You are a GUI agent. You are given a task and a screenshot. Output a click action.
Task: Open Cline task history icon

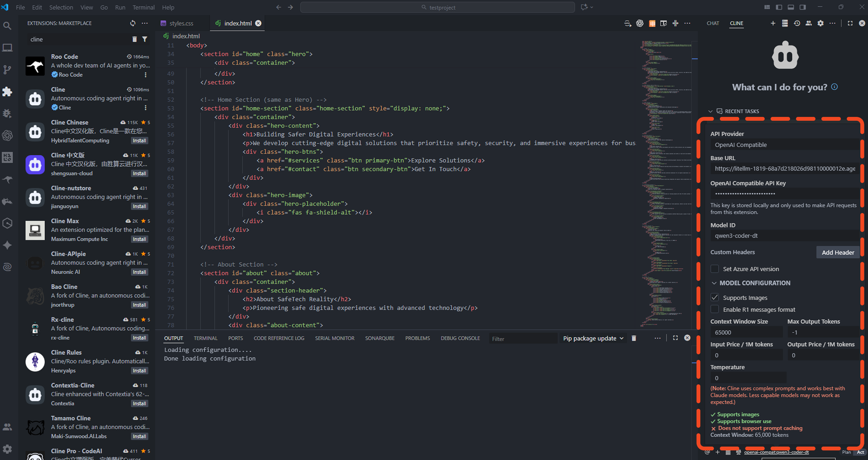797,23
